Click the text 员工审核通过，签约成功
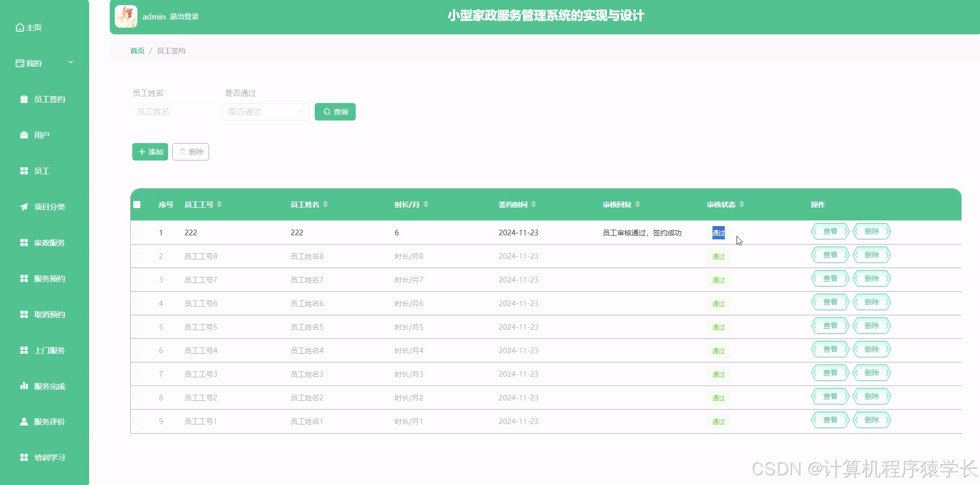Screen dimensions: 980x485 [642, 233]
